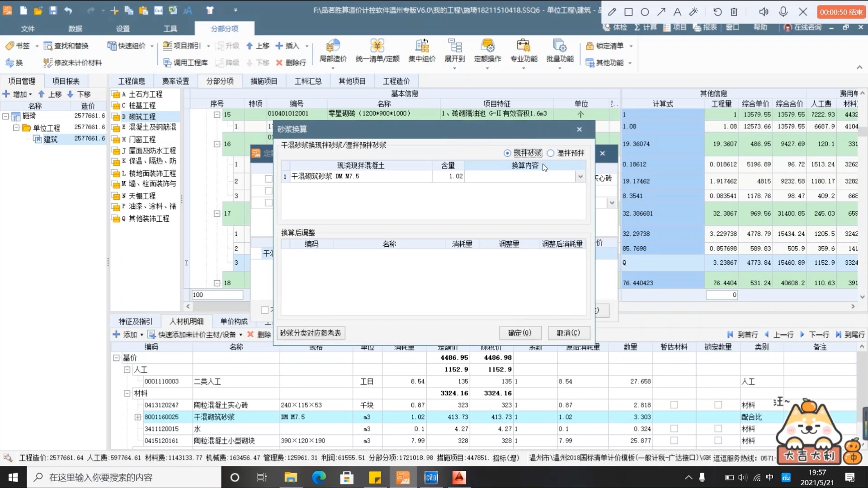Click the 项目指引 icon
868x488 pixels.
click(x=167, y=46)
